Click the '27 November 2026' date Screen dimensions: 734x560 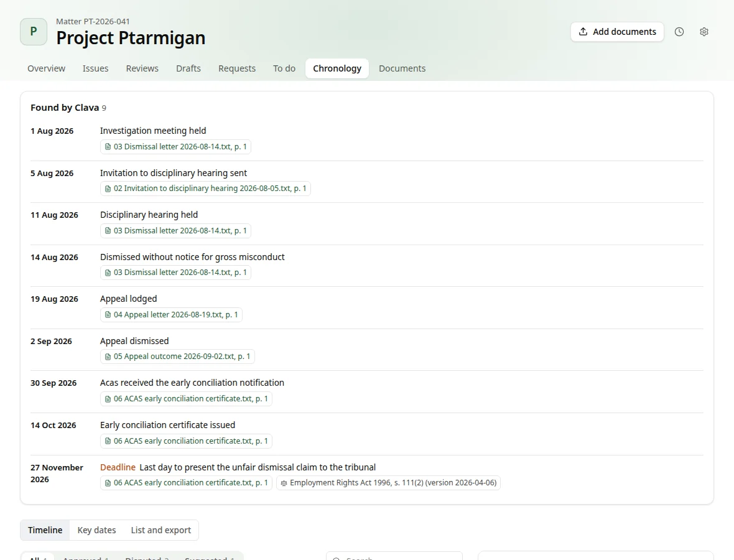[57, 474]
